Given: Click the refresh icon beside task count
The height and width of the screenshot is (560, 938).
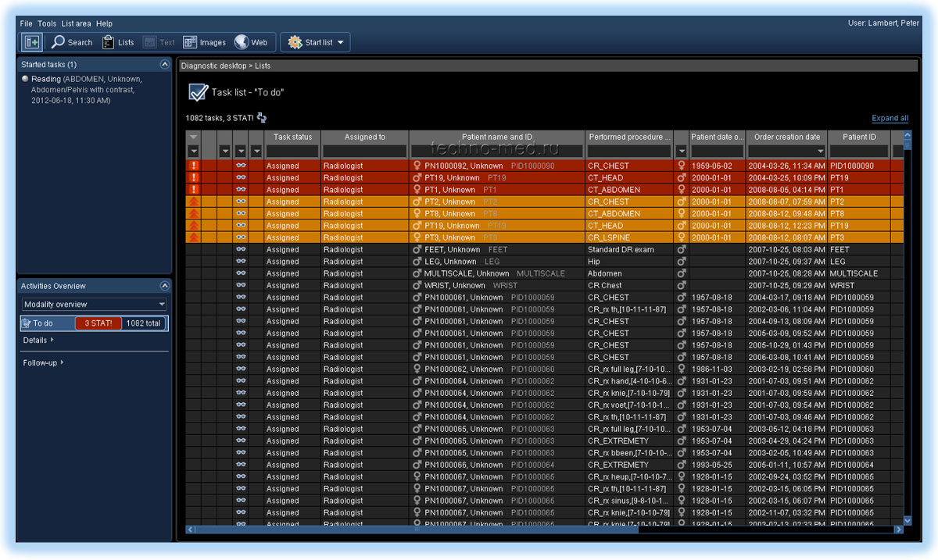Looking at the screenshot, I should [262, 118].
